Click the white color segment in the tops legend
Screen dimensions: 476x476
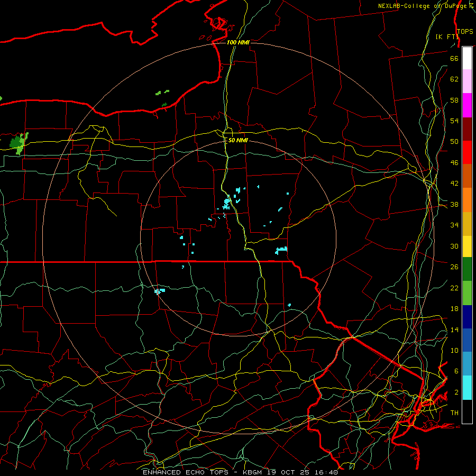[467, 58]
